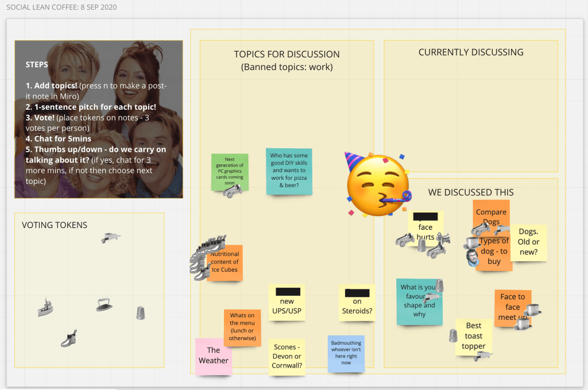The image size is (588, 390).
Task: Click the thimble left of Best toast topper
Action: click(x=452, y=335)
